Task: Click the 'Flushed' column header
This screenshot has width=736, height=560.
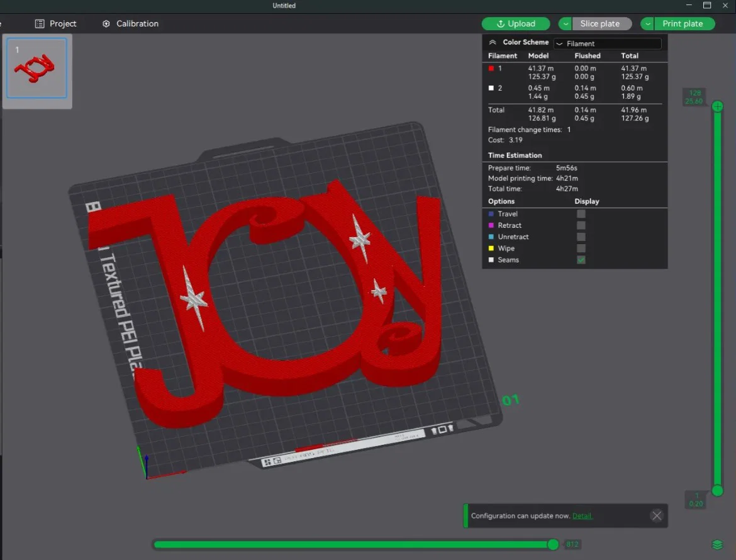Action: pyautogui.click(x=587, y=55)
